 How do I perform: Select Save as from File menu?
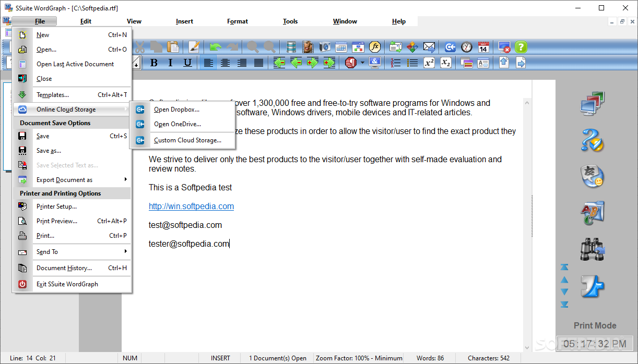point(72,151)
